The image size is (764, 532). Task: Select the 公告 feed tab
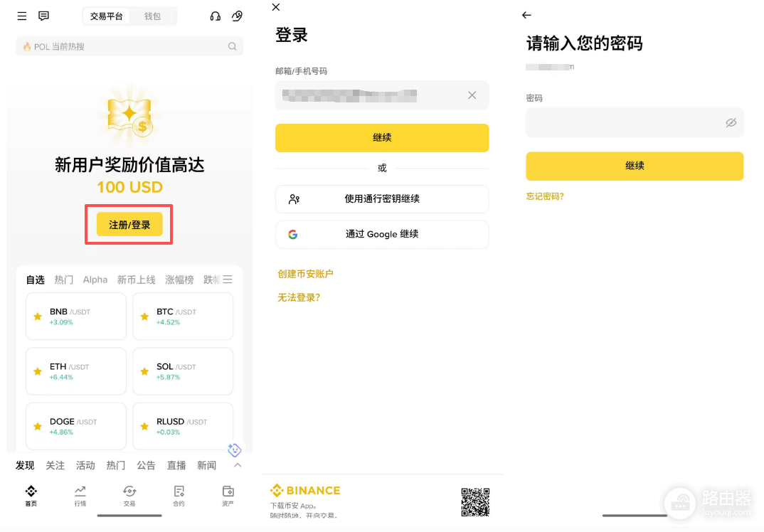[x=146, y=465]
